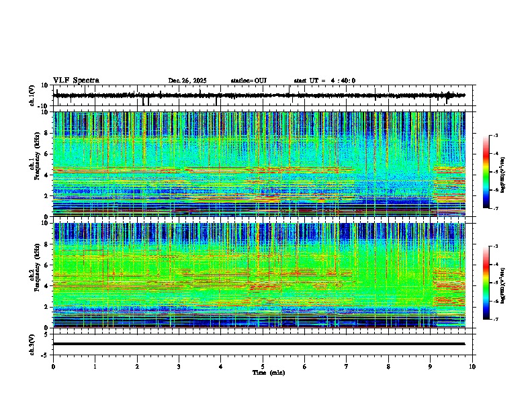Click the "2" tick on Time axis

coord(137,367)
